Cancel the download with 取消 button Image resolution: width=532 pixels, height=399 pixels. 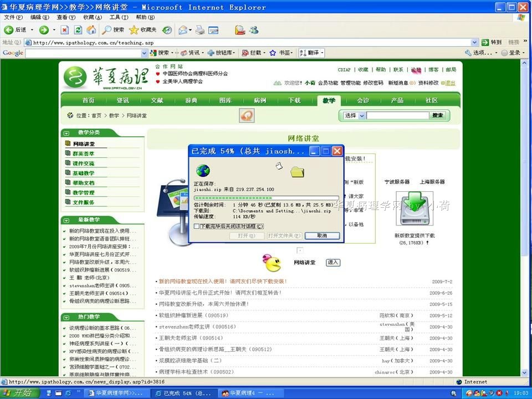[322, 236]
